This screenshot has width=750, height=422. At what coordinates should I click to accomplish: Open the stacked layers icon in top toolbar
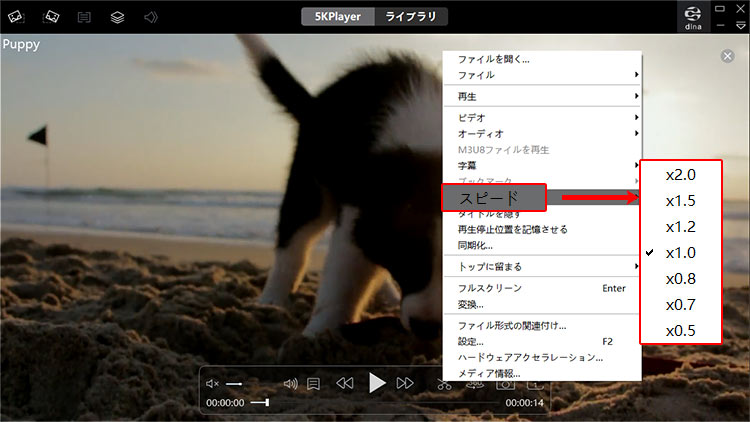click(117, 17)
